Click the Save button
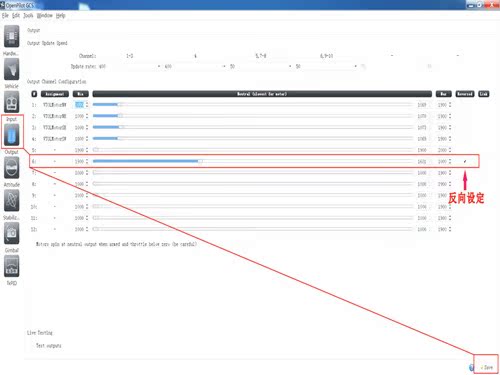Image resolution: width=500 pixels, height=375 pixels. pyautogui.click(x=487, y=367)
